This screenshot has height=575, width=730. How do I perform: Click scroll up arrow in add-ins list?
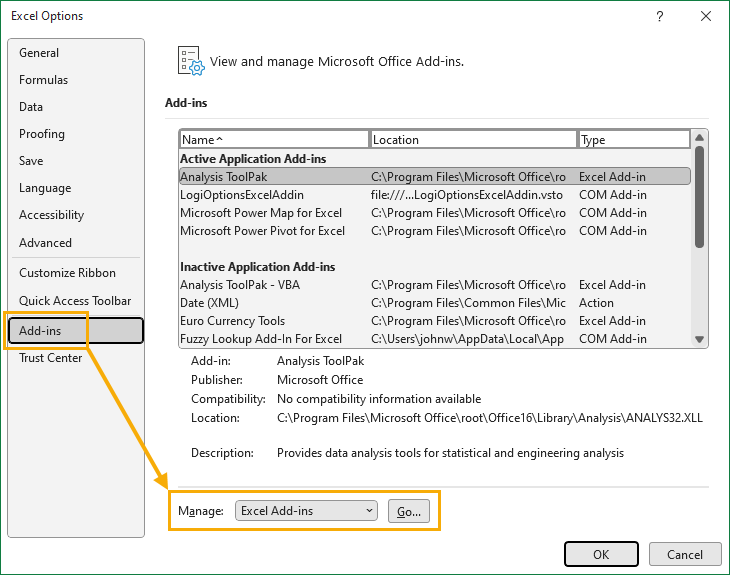699,137
